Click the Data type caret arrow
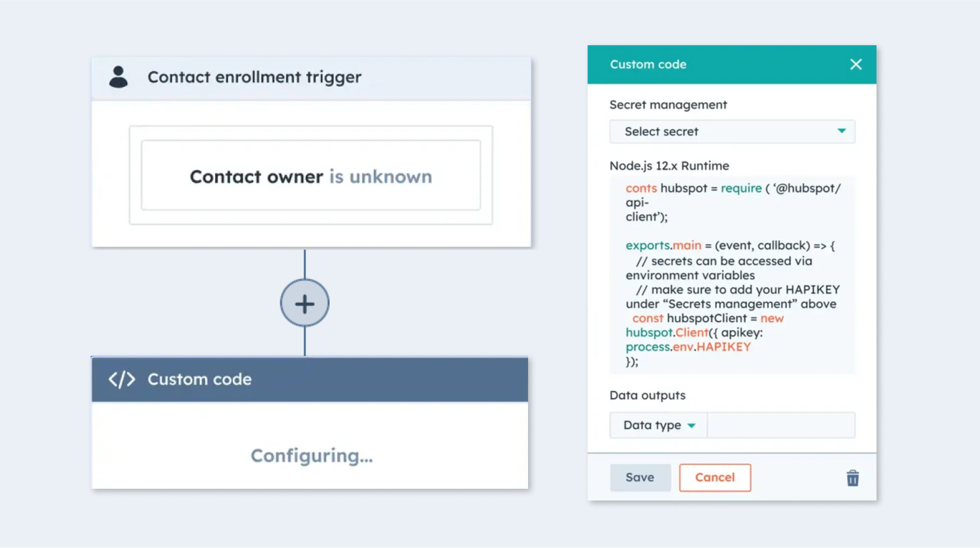 [691, 426]
